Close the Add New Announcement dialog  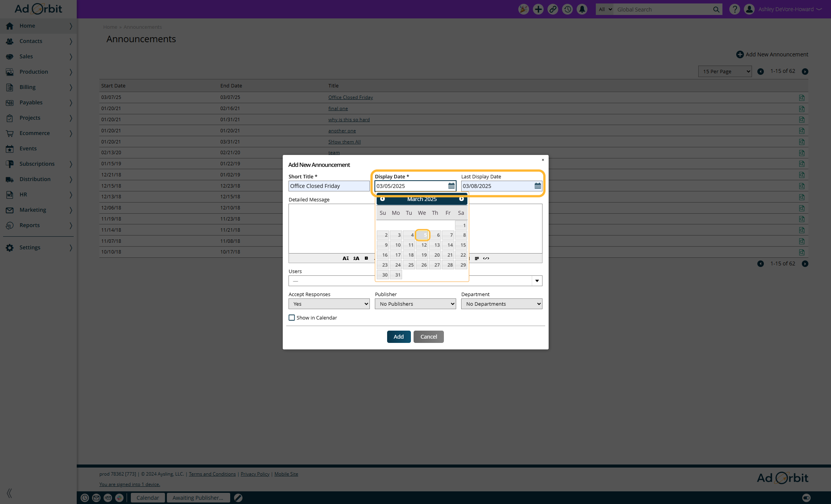(x=543, y=160)
